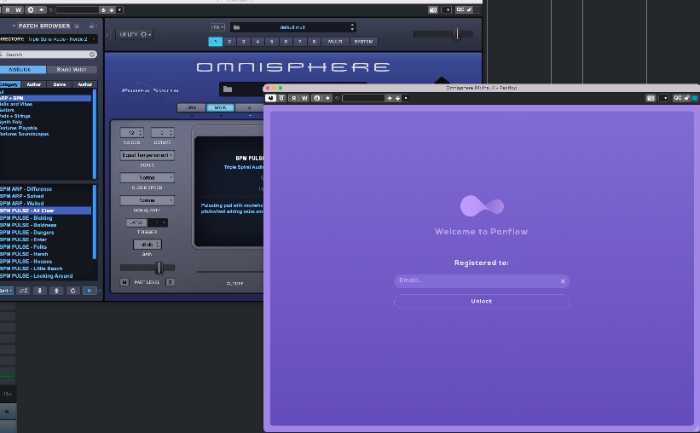Image resolution: width=700 pixels, height=433 pixels.
Task: Select ARP + BPM category
Action: click(46, 98)
